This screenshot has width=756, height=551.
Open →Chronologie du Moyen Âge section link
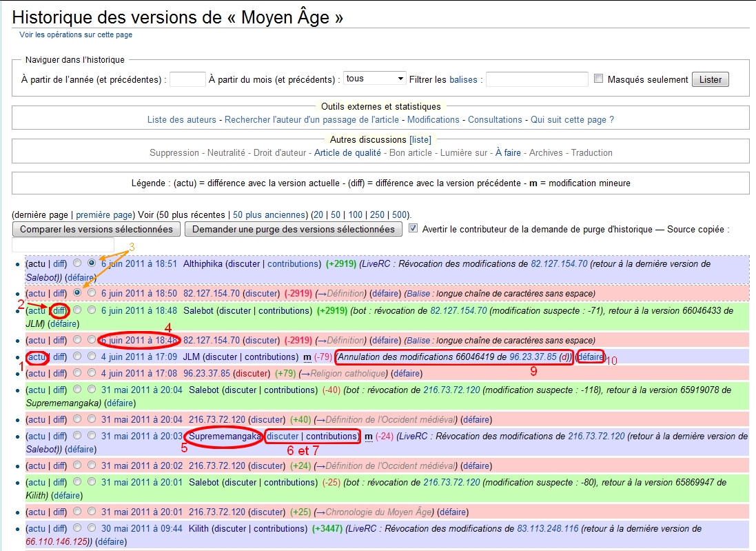click(x=374, y=512)
